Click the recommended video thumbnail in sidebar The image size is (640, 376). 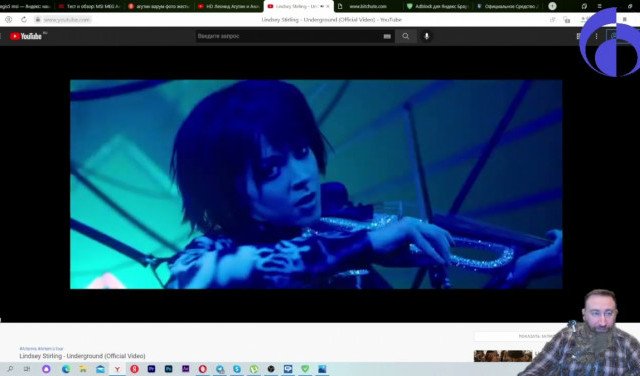[x=503, y=356]
